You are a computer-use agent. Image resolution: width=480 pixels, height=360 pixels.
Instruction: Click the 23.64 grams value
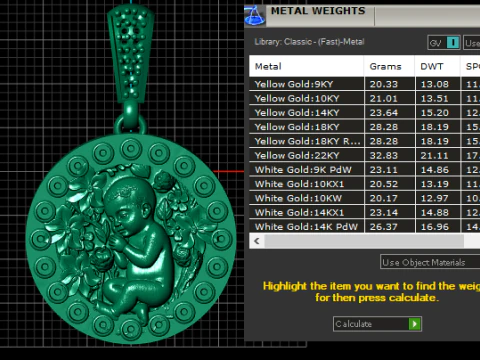click(x=384, y=113)
